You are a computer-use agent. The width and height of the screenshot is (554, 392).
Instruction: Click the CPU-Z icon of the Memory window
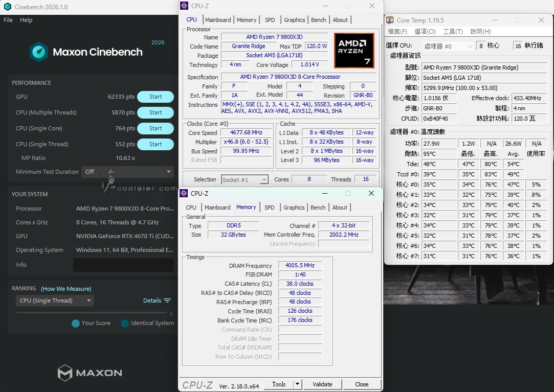tap(184, 193)
